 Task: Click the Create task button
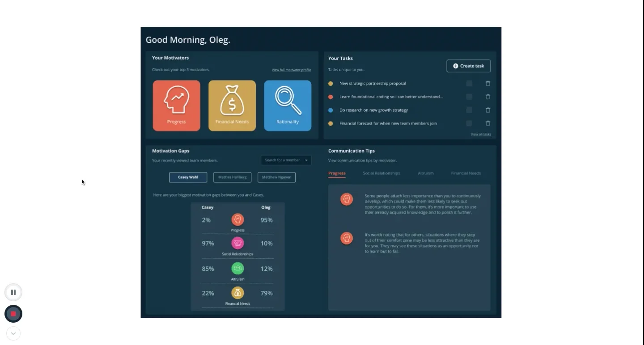469,66
